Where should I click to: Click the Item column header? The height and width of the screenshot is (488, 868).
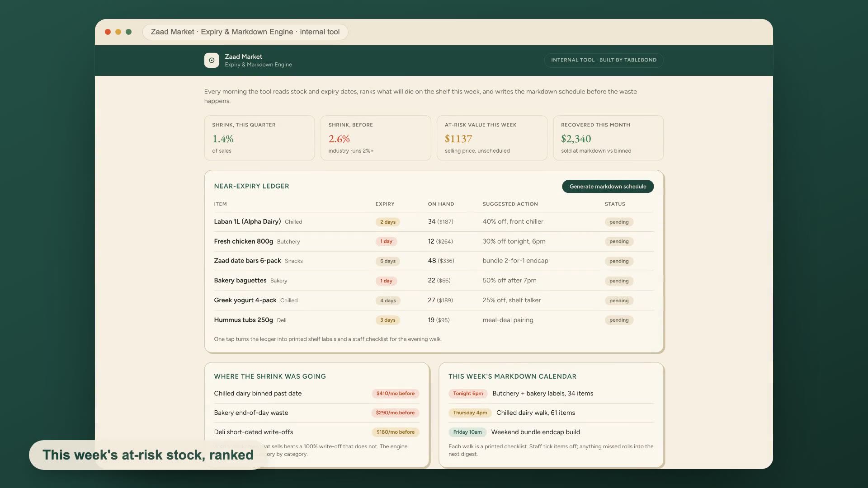click(220, 204)
